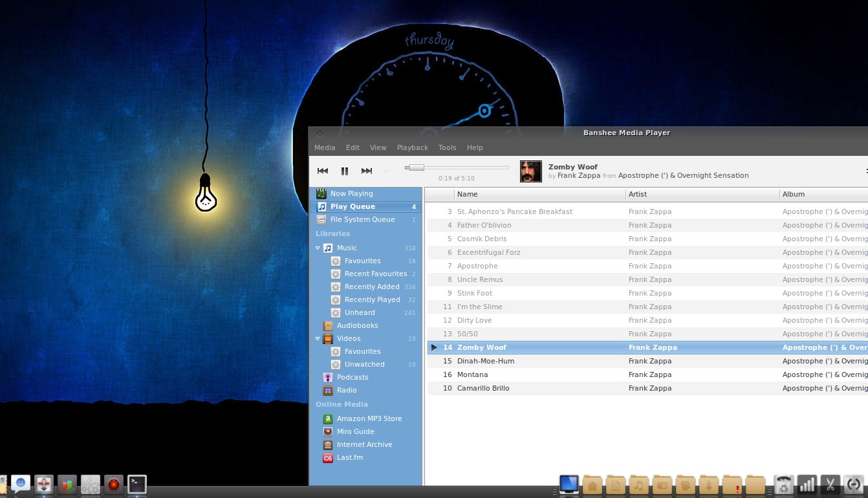This screenshot has width=868, height=498.
Task: Open the Downloads folder in dock
Action: tap(709, 484)
